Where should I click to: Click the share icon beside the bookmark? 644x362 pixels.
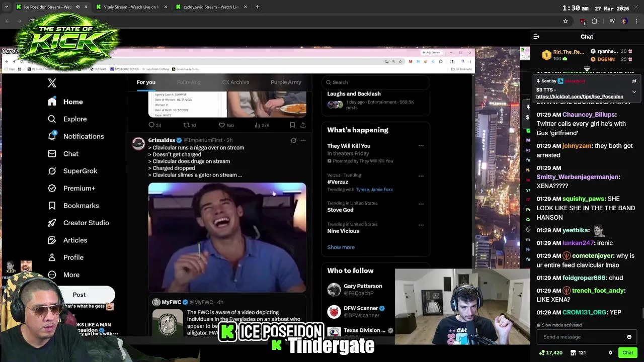coord(303,125)
